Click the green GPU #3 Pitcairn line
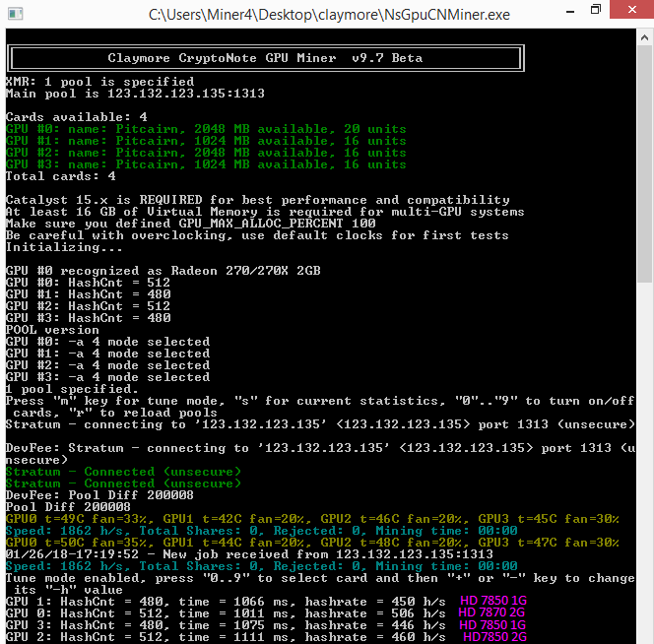The width and height of the screenshot is (654, 644). click(x=206, y=164)
